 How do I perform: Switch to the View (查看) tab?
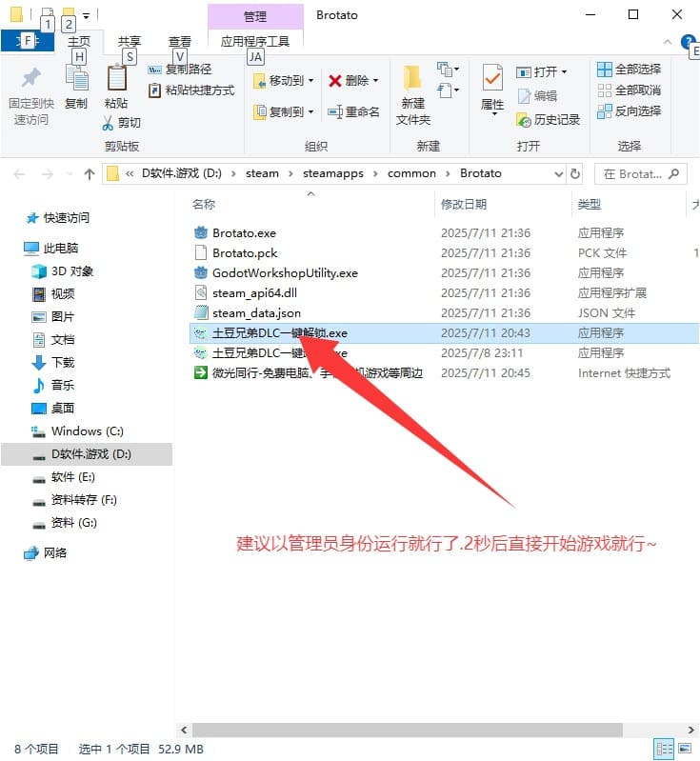tap(180, 41)
